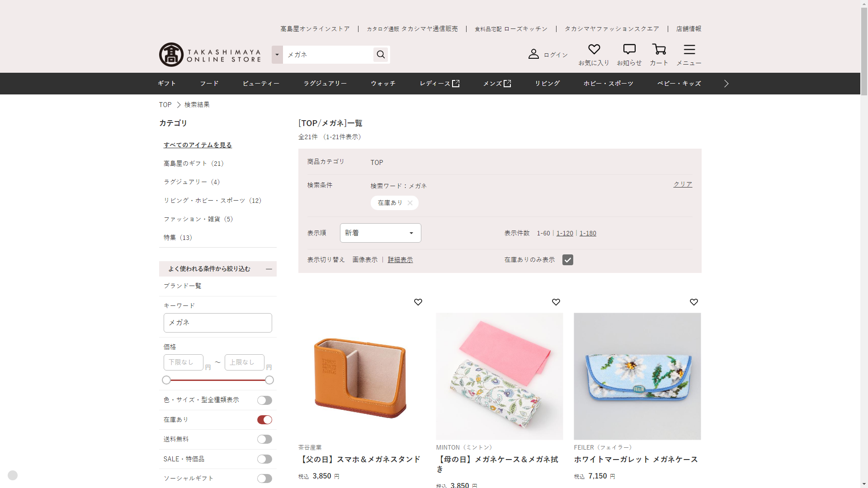Click the sidebar キーワード input field
The image size is (868, 488).
tap(217, 323)
